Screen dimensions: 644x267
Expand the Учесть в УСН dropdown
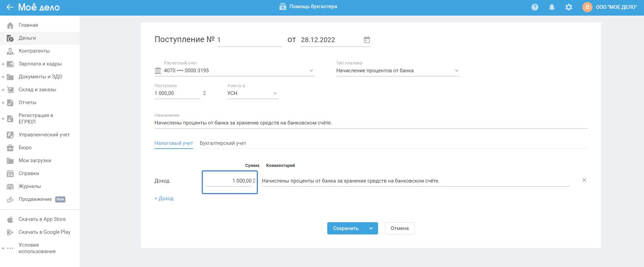(x=275, y=93)
